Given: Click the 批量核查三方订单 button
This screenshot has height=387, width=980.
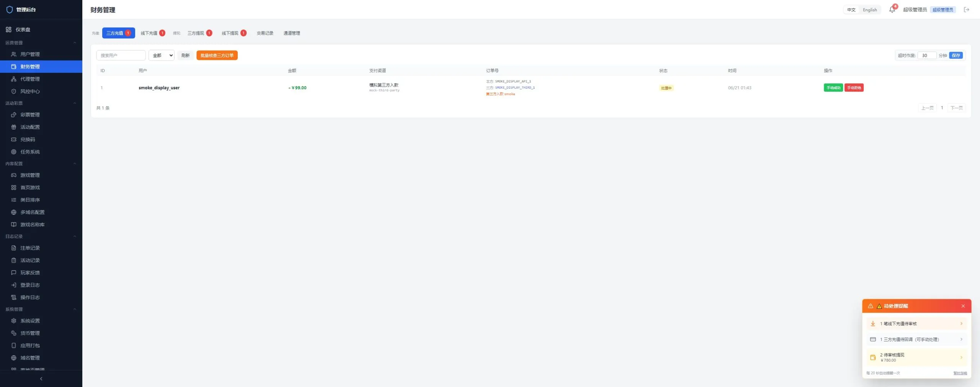Looking at the screenshot, I should [217, 55].
